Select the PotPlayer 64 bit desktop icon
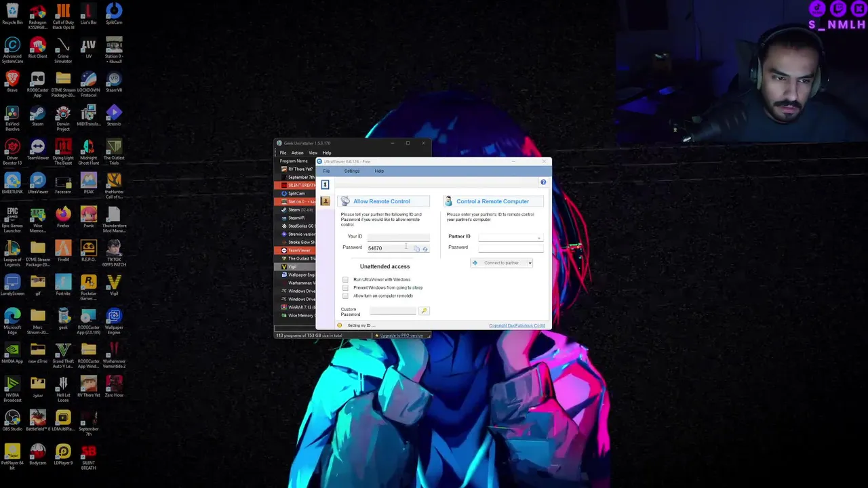The height and width of the screenshot is (488, 868). [x=12, y=455]
